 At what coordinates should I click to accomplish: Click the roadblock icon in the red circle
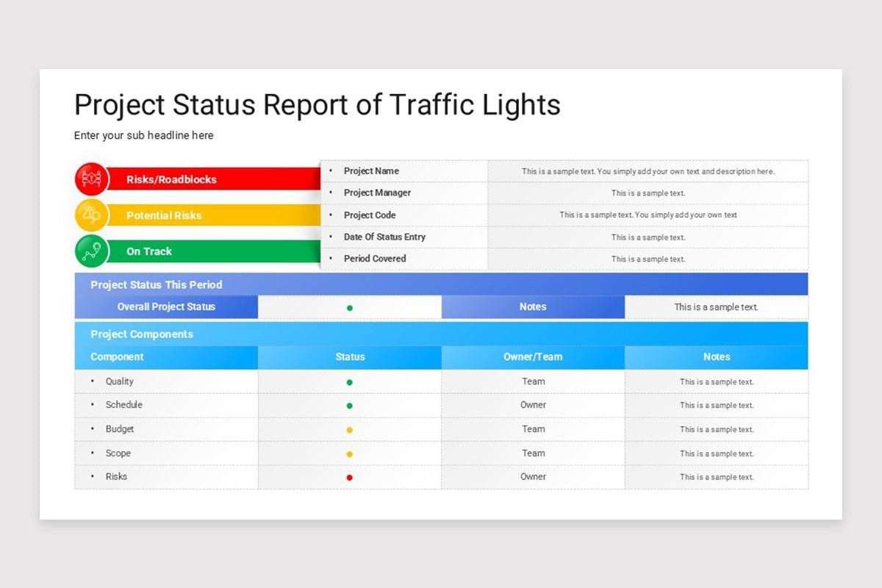(x=91, y=179)
